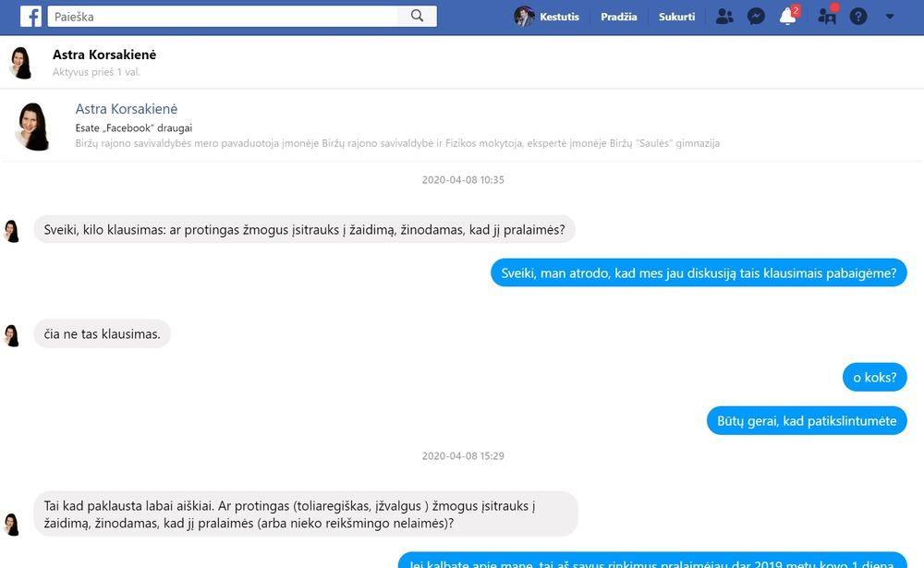The height and width of the screenshot is (568, 924).
Task: Click the search magnifier button
Action: coord(417,16)
